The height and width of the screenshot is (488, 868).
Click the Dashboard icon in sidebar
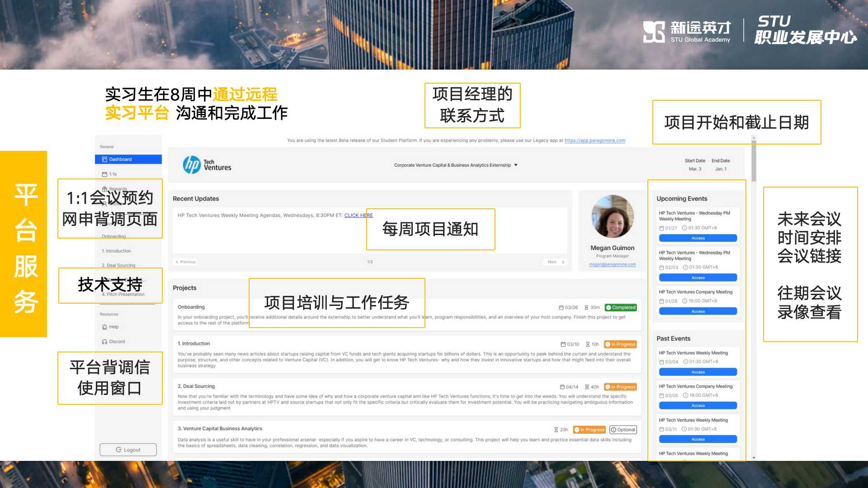(104, 159)
